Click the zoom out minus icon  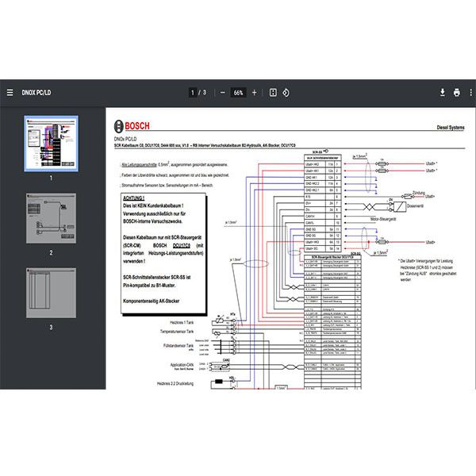(x=221, y=93)
